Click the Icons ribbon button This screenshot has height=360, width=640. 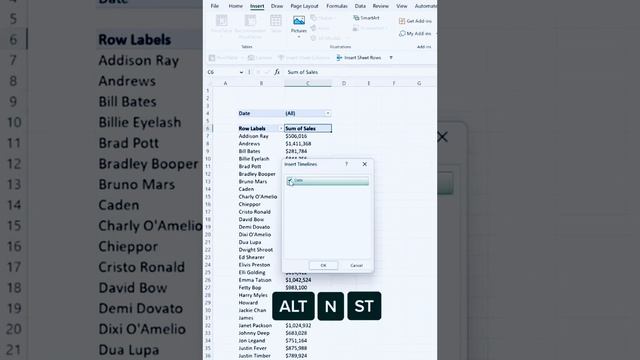[320, 28]
